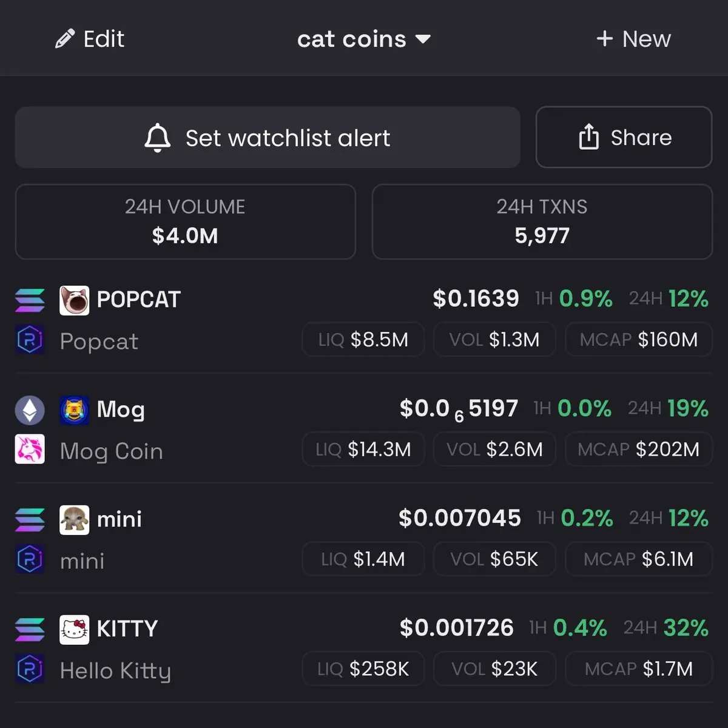Open the KITTY price $0.001726 row
This screenshot has width=728, height=728.
[364, 648]
